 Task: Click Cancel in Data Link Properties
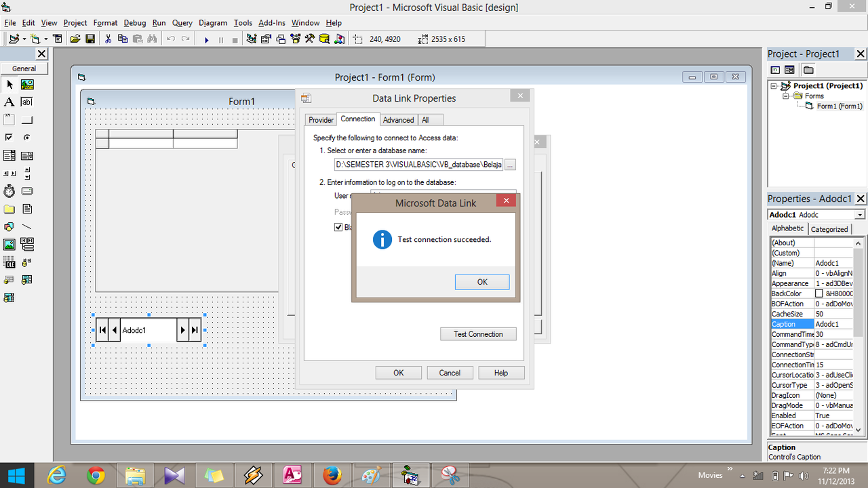450,373
